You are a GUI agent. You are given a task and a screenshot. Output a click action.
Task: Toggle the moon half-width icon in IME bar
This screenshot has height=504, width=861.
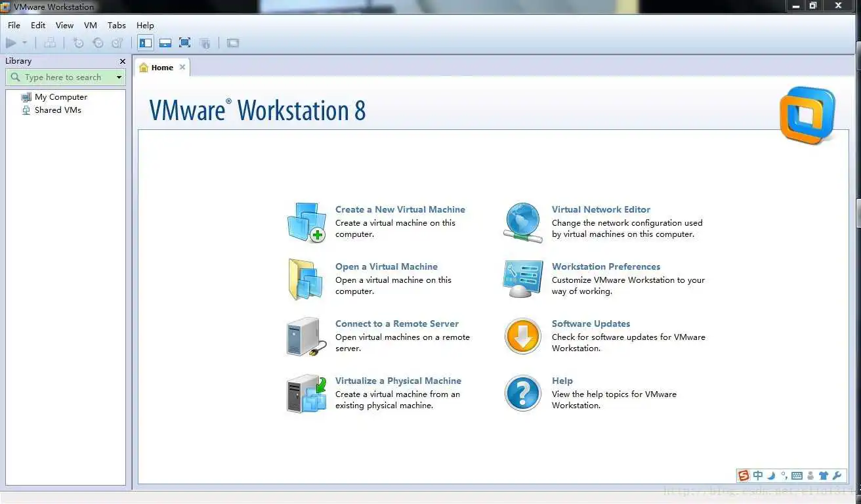click(x=771, y=476)
